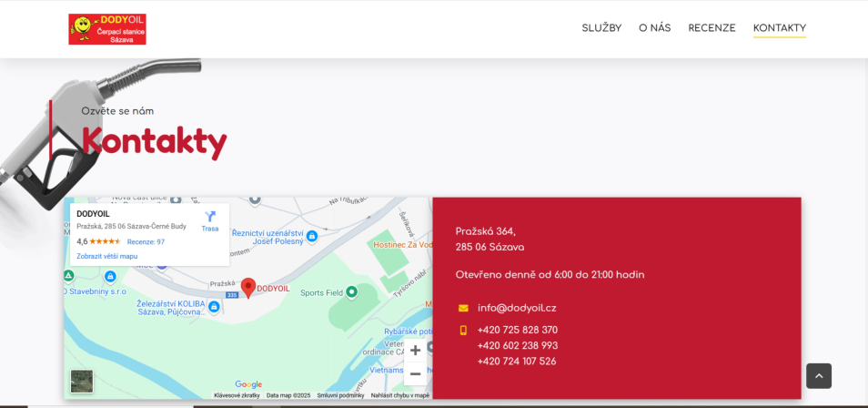This screenshot has width=868, height=408.
Task: Click opening hours text Otevřeno denně
Action: click(x=550, y=274)
